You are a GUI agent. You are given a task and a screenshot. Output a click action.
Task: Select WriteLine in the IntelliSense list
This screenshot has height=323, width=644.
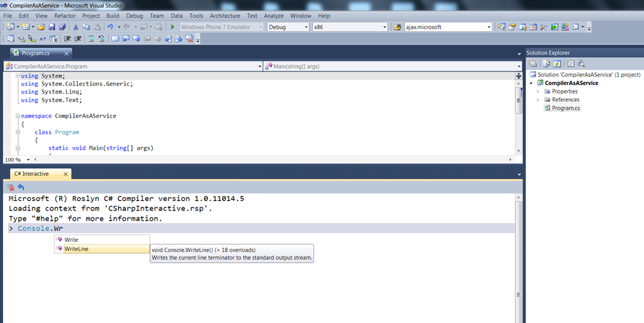(x=102, y=249)
